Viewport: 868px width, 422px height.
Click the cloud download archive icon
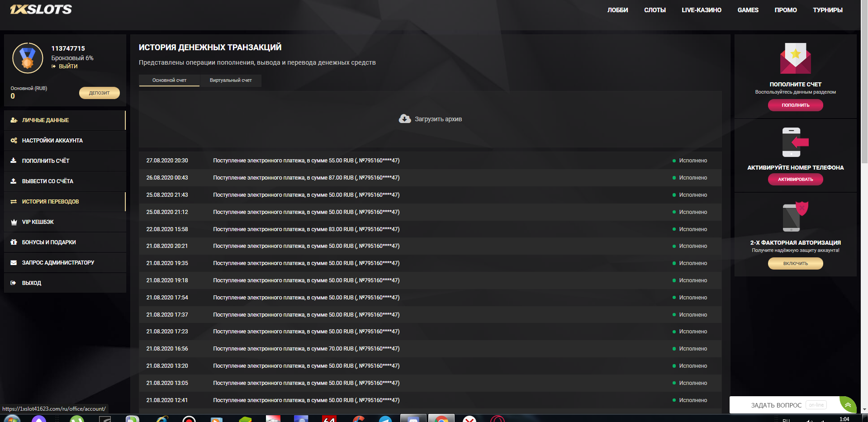[x=405, y=119]
